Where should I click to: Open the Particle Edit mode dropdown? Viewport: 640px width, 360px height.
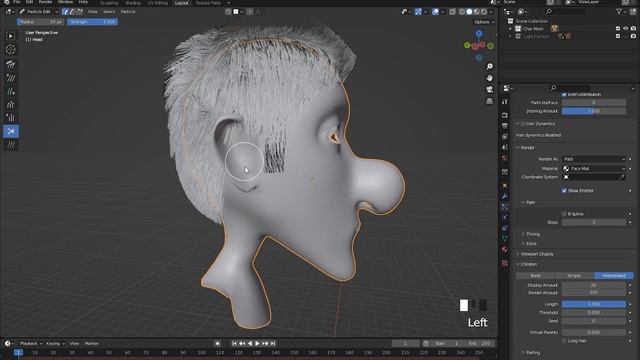(38, 12)
